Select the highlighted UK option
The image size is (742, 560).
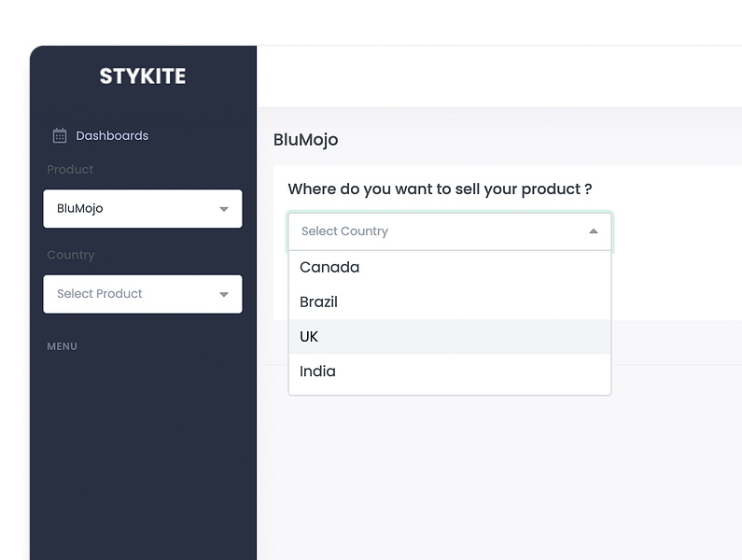(450, 337)
